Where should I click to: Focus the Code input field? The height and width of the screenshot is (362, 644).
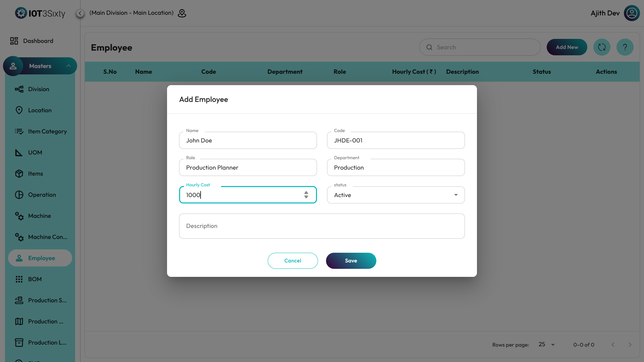396,140
